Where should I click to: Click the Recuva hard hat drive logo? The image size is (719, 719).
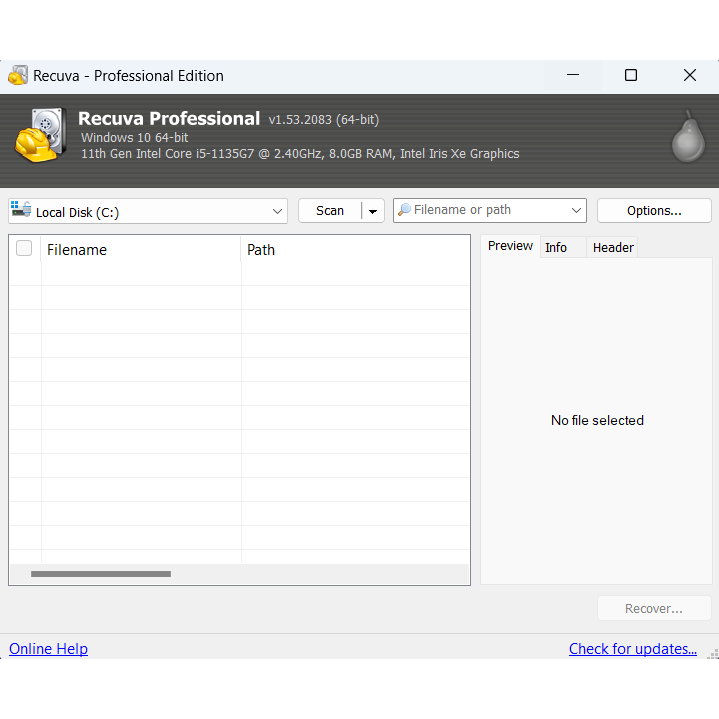tap(42, 135)
